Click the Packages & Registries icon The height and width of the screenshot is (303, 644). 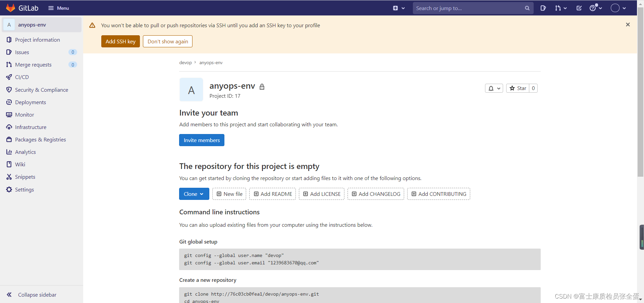coord(9,139)
